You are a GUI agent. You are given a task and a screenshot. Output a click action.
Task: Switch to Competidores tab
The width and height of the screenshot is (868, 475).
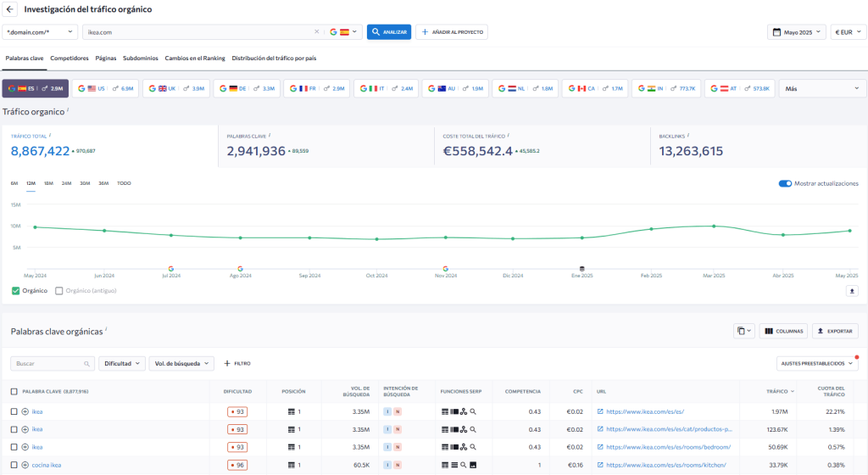(70, 59)
